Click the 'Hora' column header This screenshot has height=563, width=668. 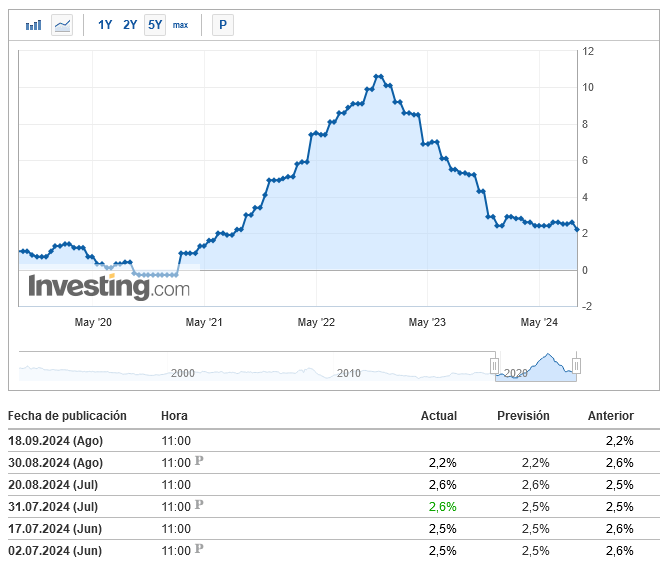(174, 416)
